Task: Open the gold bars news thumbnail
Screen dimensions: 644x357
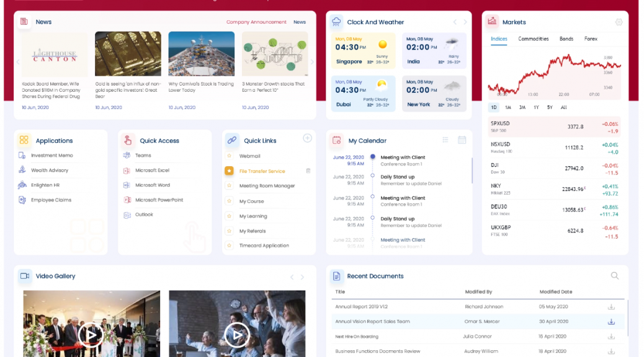Action: [x=128, y=54]
